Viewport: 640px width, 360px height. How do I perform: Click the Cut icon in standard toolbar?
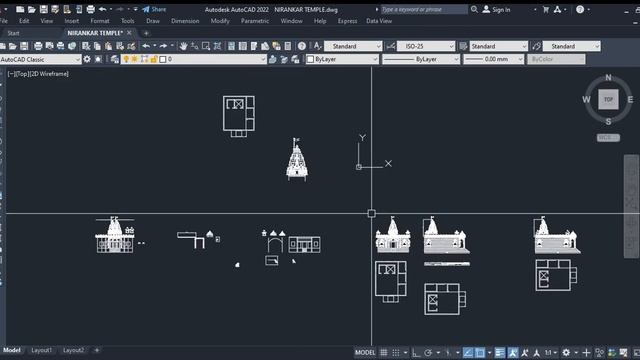coord(86,46)
